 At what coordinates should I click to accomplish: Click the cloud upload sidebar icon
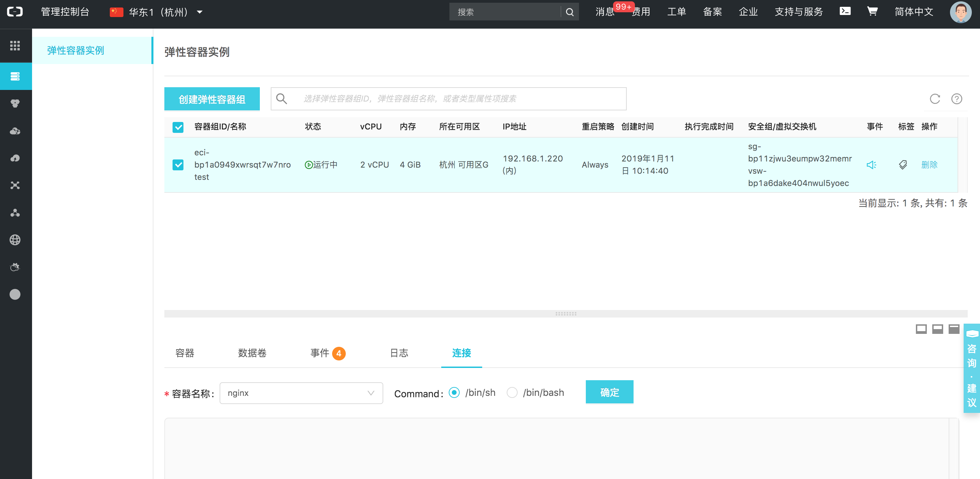click(15, 158)
